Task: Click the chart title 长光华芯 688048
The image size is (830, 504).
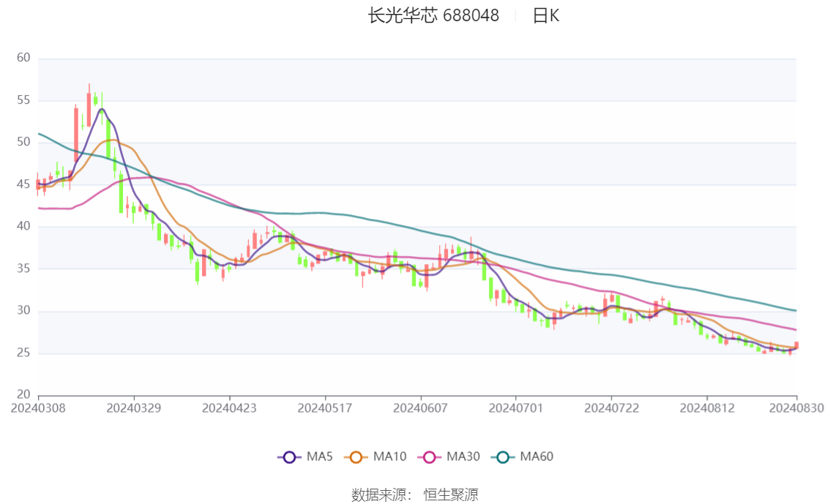Action: (x=433, y=15)
